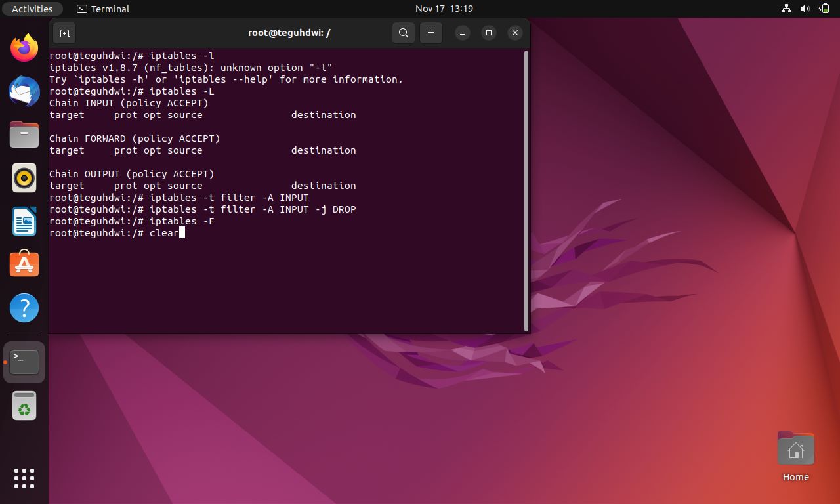Open the Terminal app menu in the top bar
This screenshot has width=840, height=504.
pos(103,9)
